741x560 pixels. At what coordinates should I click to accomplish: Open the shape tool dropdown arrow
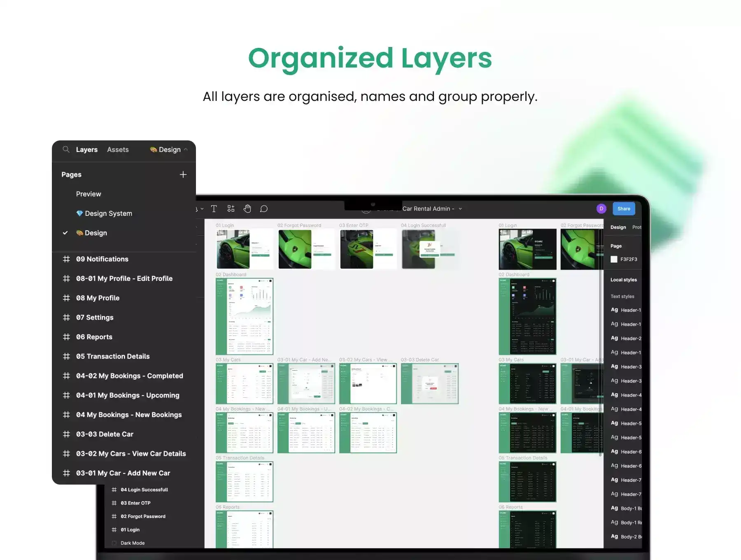click(x=202, y=209)
